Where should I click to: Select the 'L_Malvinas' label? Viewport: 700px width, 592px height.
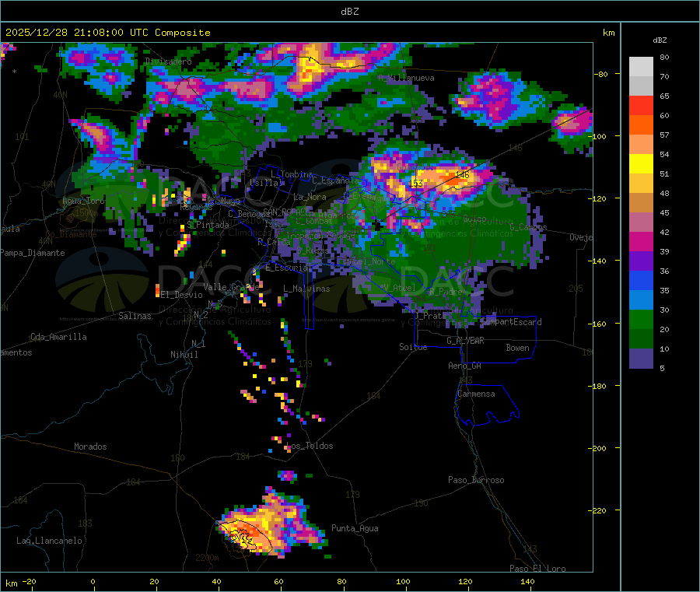click(306, 289)
